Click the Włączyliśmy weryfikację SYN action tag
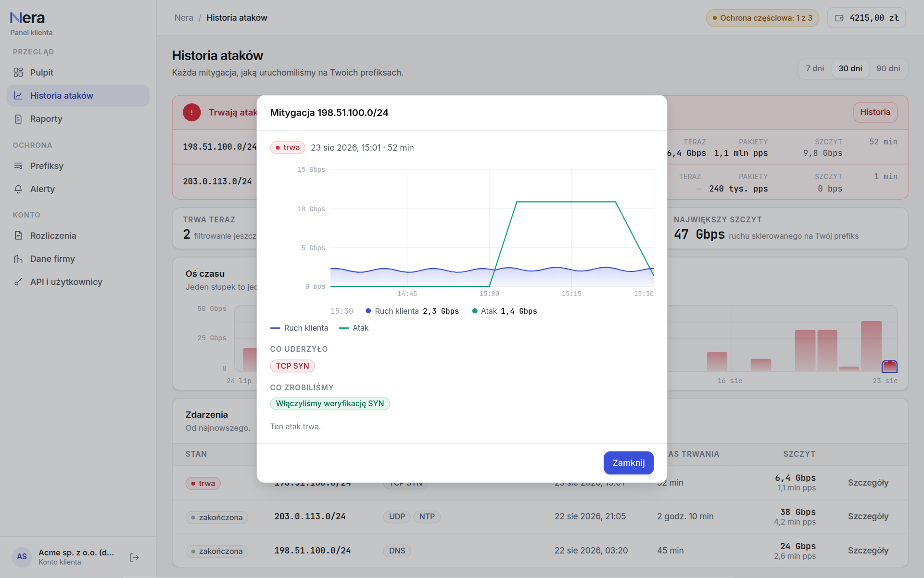The height and width of the screenshot is (578, 924). coord(330,404)
